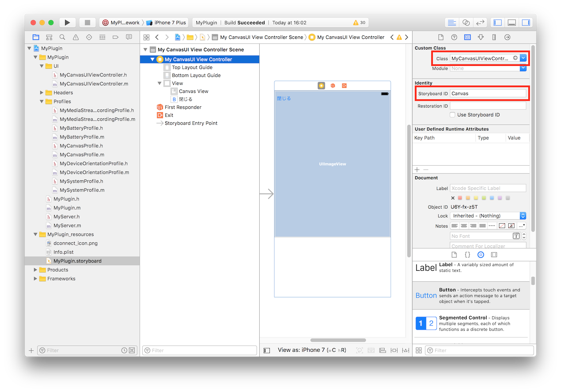Open the Class dropdown arrow
Viewport: 561px width, 392px height.
(x=523, y=58)
